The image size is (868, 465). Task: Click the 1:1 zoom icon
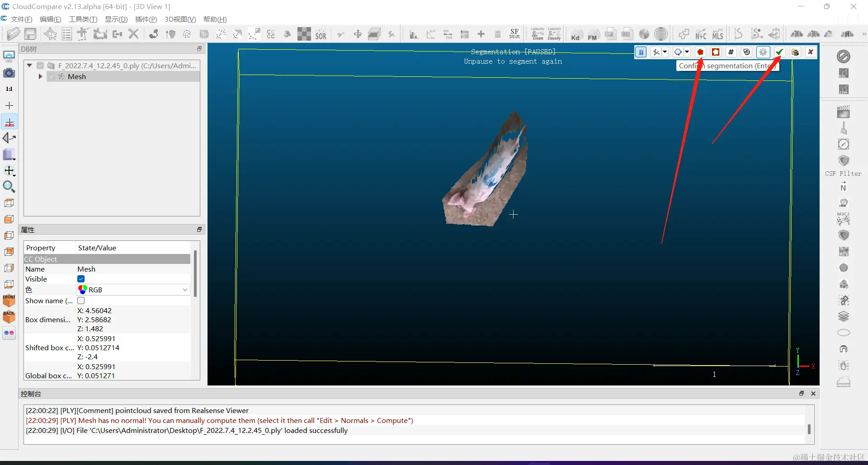tap(9, 89)
